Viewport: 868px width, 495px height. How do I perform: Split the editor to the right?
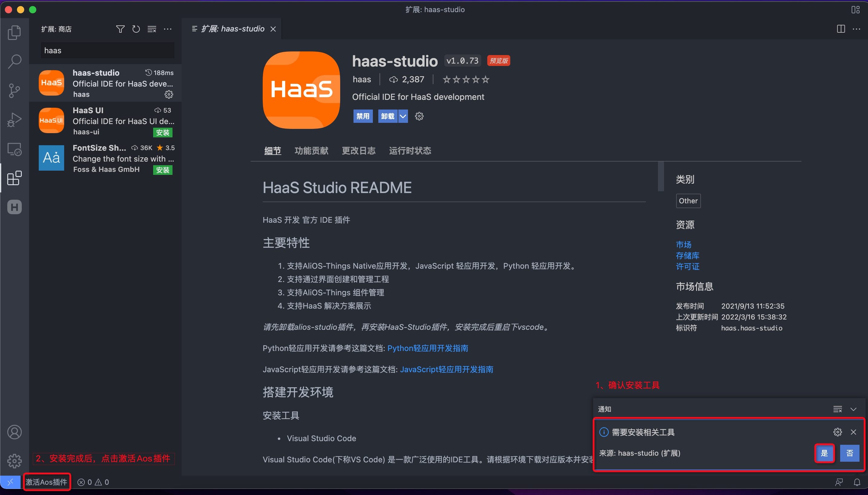pyautogui.click(x=841, y=29)
